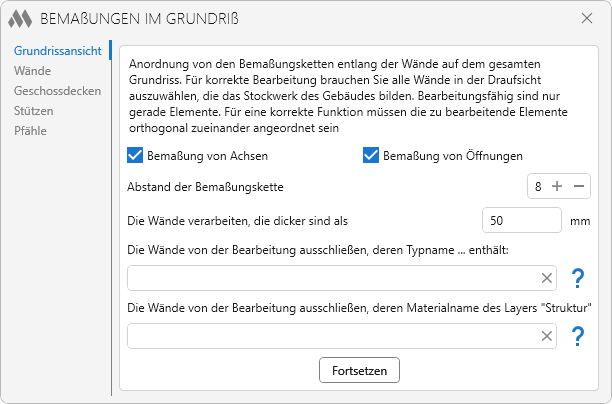Click the Abstand der Bemaßungskette value field

point(539,187)
